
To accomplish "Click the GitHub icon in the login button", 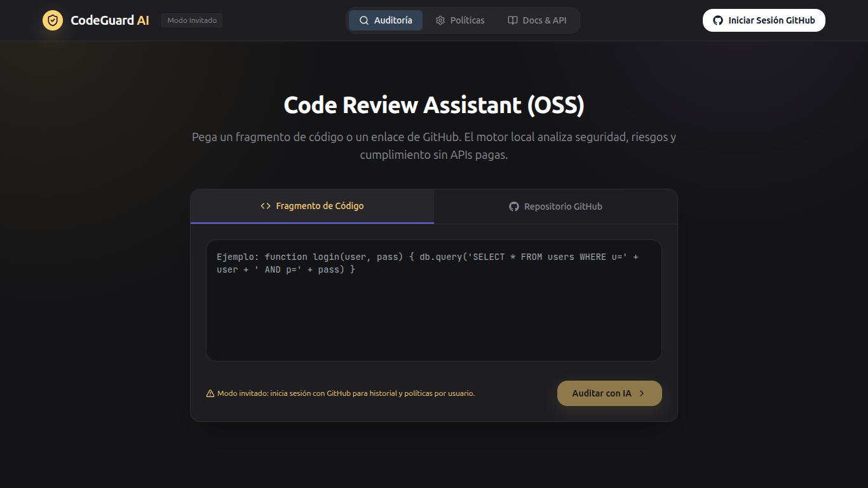I will [x=718, y=20].
